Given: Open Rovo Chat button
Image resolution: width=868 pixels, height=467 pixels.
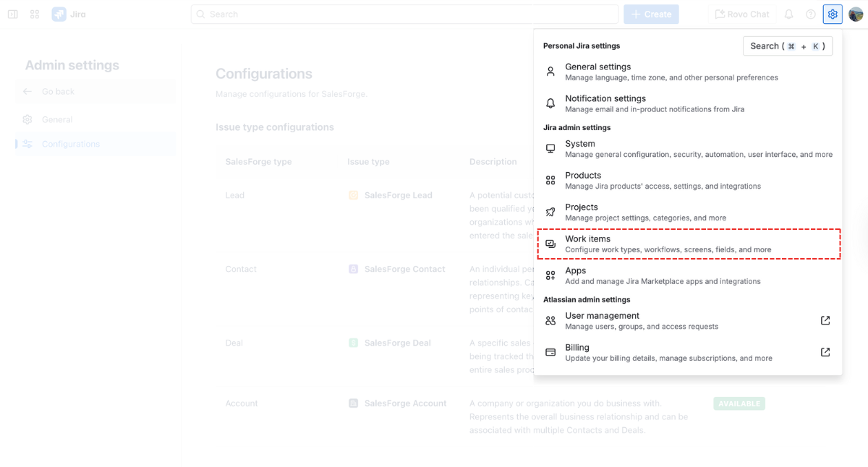Looking at the screenshot, I should coord(742,14).
